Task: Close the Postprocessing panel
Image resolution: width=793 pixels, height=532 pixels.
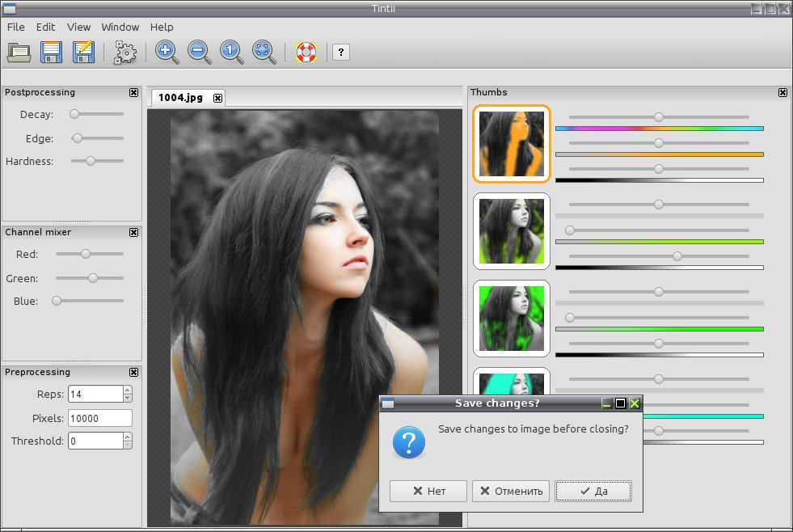Action: tap(133, 92)
